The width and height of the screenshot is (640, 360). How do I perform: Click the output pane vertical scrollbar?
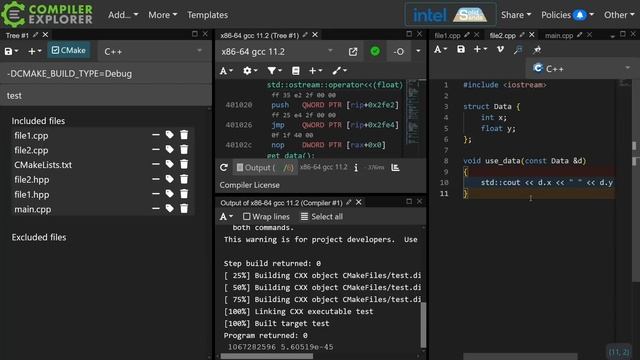point(423,325)
